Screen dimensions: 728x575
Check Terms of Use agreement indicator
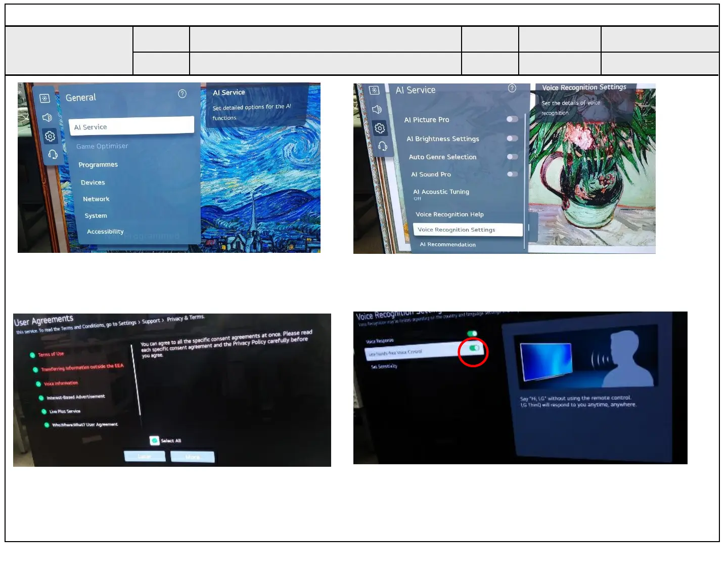(33, 355)
